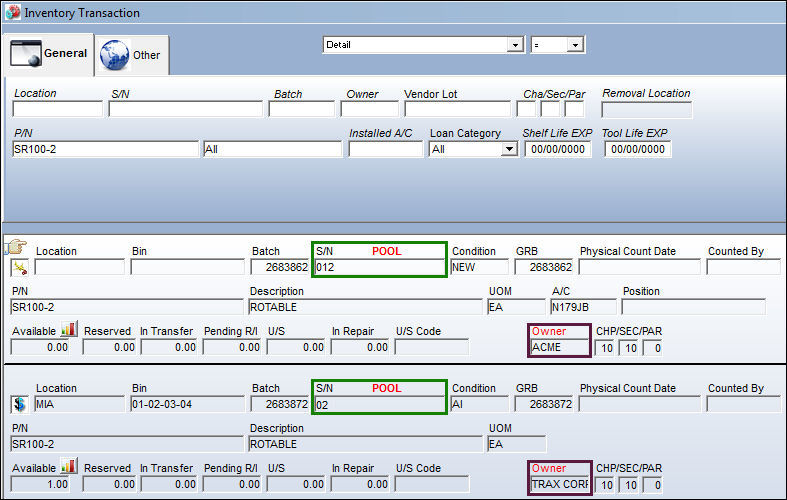Select the General tab
The image size is (787, 500).
48,54
